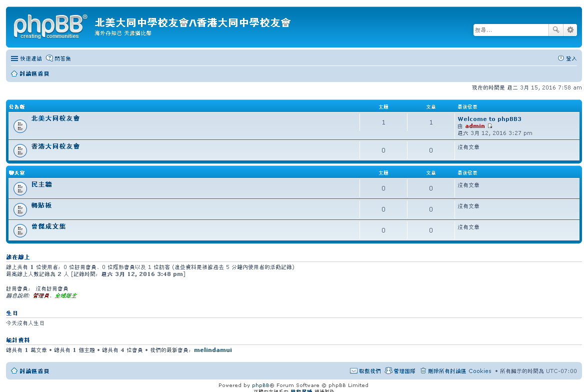Open the 香港大同校友會 forum
The image size is (584, 392).
(55, 146)
